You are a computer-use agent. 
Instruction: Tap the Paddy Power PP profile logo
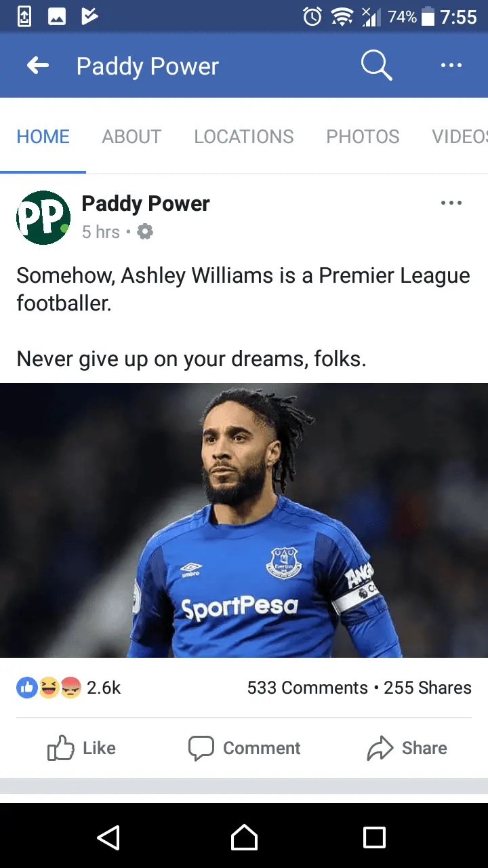coord(43,218)
